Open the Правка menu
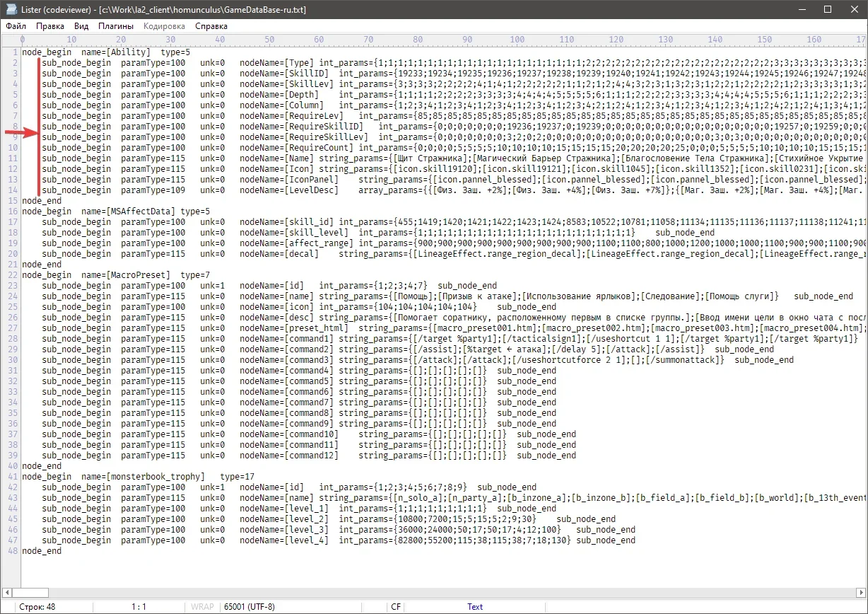This screenshot has width=868, height=614. click(50, 26)
